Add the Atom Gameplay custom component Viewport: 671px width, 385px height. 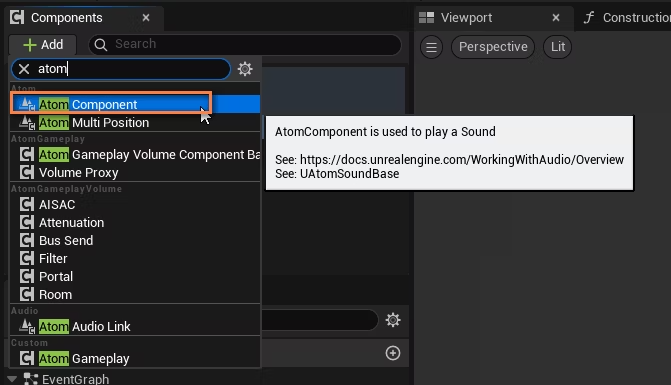[135, 358]
